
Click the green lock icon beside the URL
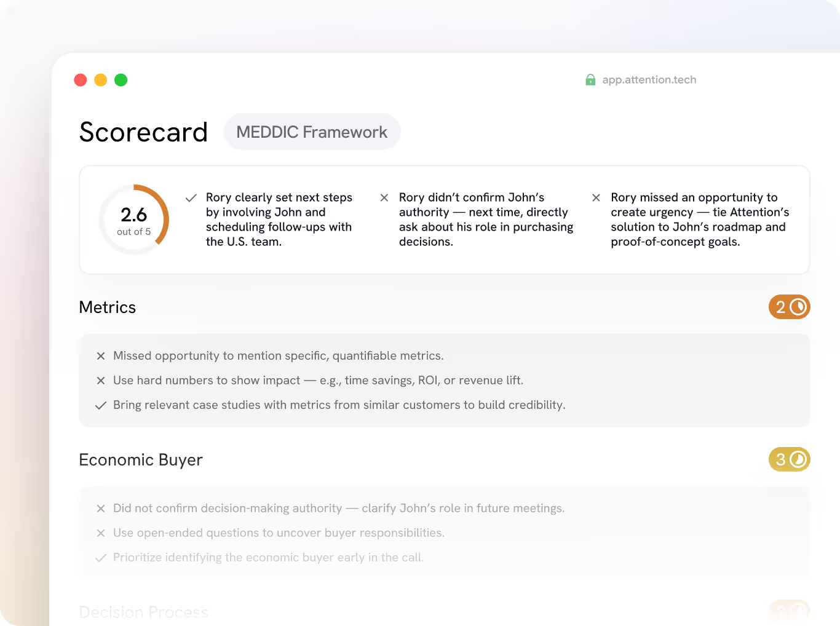[x=590, y=80]
